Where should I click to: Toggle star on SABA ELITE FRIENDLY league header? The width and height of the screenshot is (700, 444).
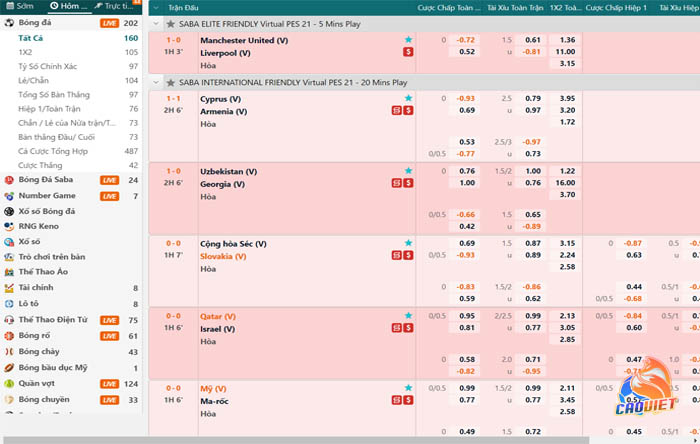pyautogui.click(x=171, y=24)
